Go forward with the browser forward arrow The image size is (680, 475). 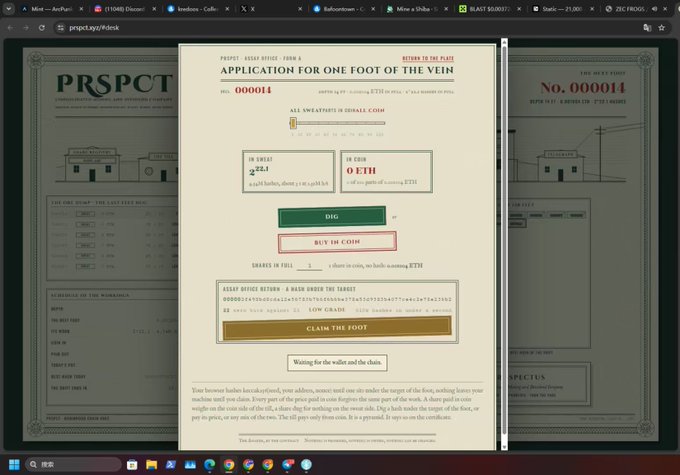click(26, 28)
